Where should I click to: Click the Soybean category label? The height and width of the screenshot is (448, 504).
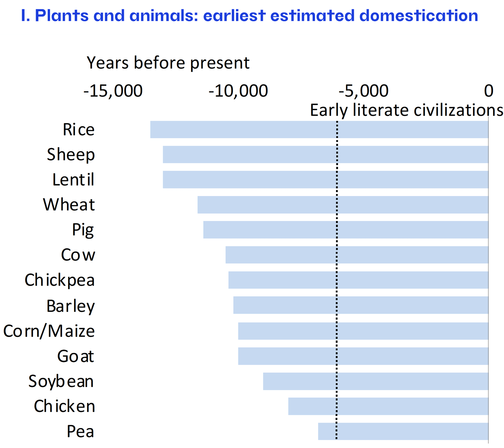click(61, 381)
